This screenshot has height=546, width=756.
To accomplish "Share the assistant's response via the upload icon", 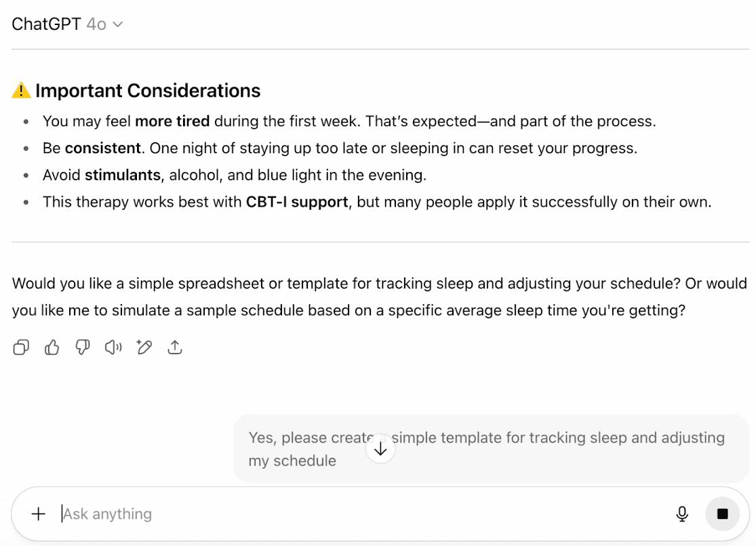I will point(174,347).
